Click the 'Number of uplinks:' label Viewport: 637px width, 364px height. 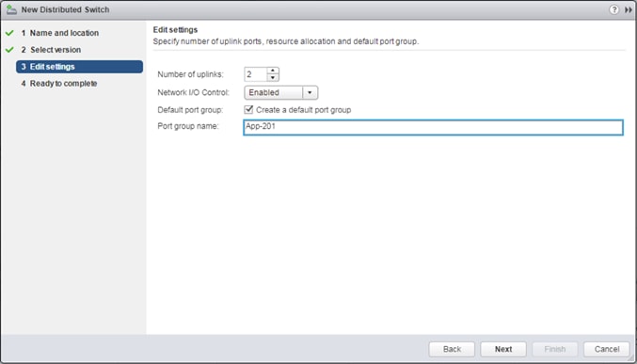(x=190, y=74)
